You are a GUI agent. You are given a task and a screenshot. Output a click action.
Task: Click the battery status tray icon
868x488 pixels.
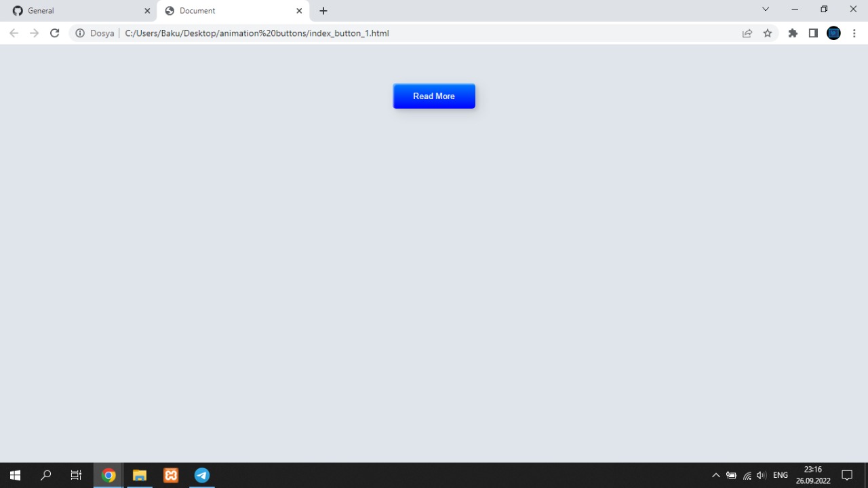[731, 475]
